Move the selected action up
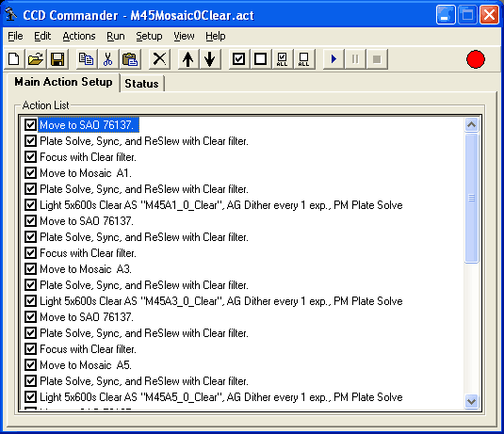The width and height of the screenshot is (504, 434). tap(188, 59)
